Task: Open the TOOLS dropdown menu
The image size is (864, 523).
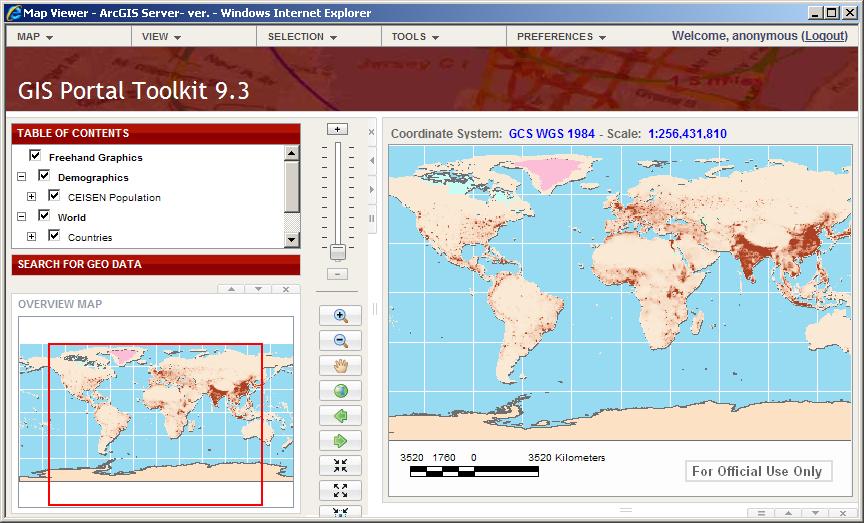Action: coord(415,36)
